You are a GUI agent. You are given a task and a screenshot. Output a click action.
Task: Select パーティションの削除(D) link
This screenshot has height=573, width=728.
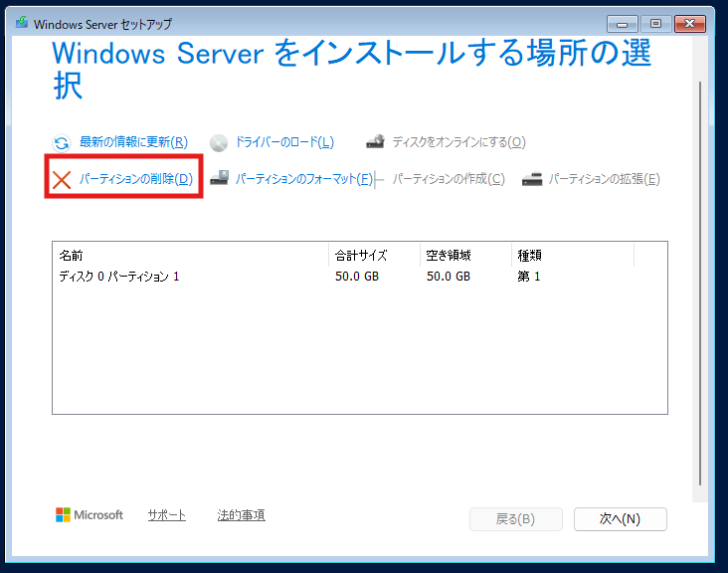[x=136, y=179]
